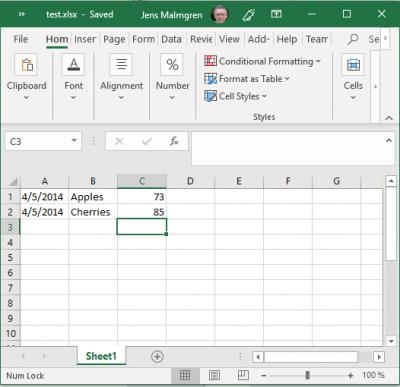Open Cell Styles dropdown

[236, 96]
